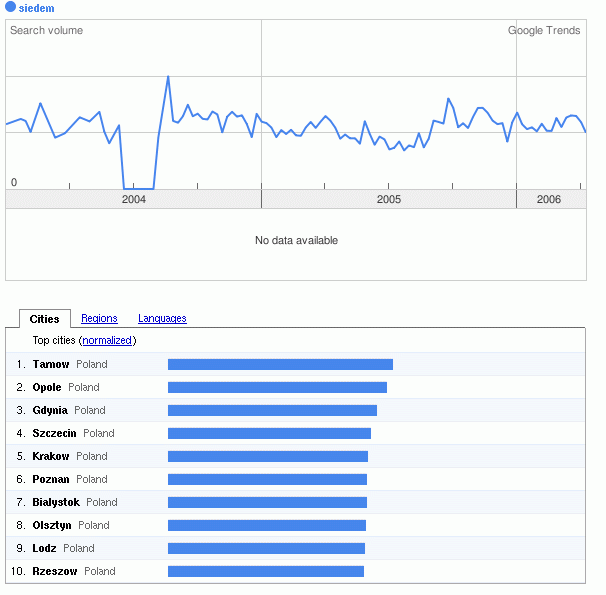The width and height of the screenshot is (606, 595).
Task: Click the Szczecin city entry
Action: 54,434
